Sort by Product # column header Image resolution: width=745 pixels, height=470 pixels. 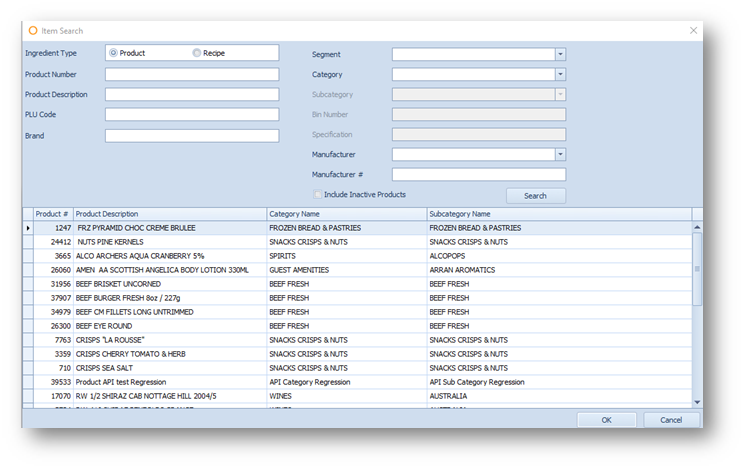(x=52, y=213)
